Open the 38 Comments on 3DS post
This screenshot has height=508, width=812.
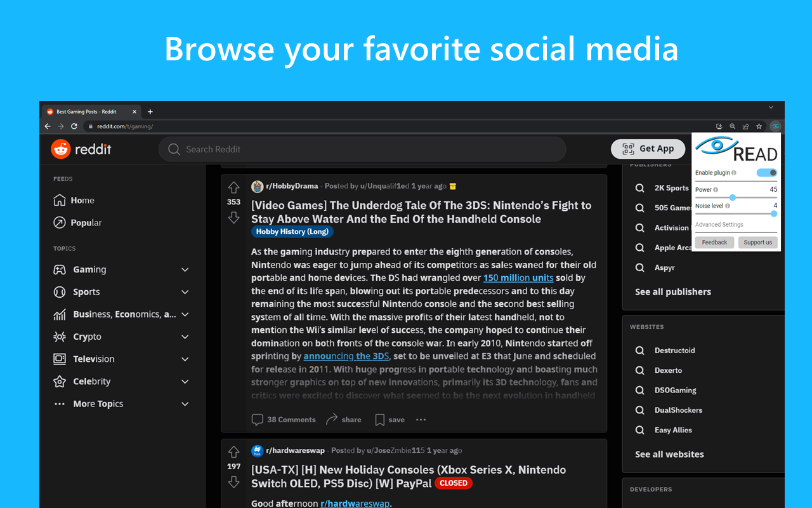point(284,420)
